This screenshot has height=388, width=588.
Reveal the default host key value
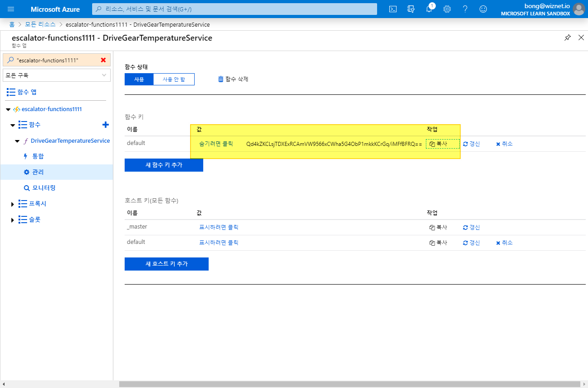pos(219,243)
